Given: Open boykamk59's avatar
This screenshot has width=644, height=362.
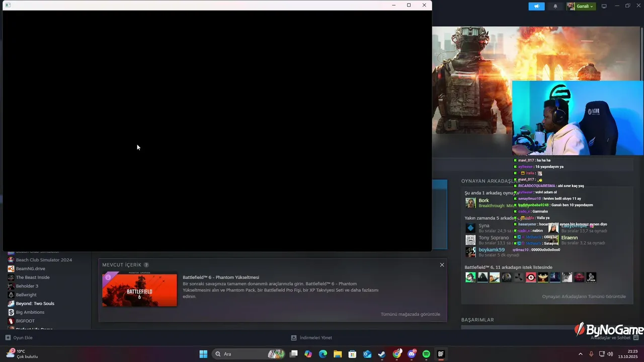Looking at the screenshot, I should click(x=470, y=252).
